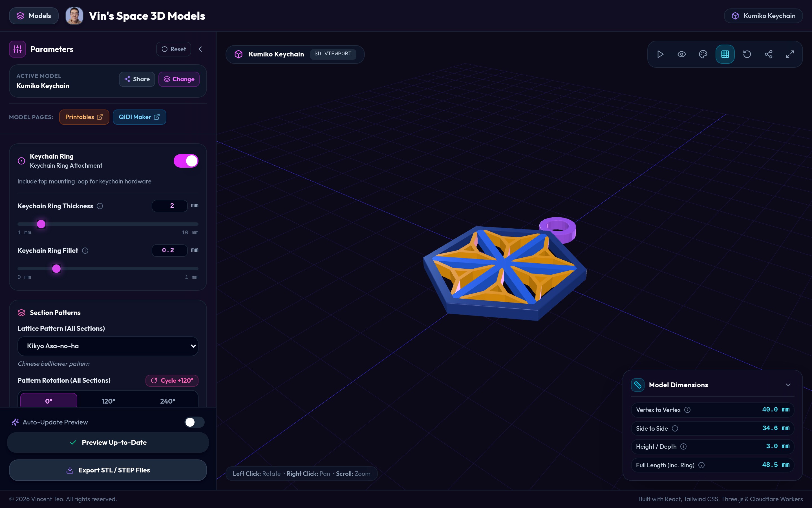Toggle the Keychain Ring attachment switch
Image resolution: width=812 pixels, height=508 pixels.
[x=186, y=161]
